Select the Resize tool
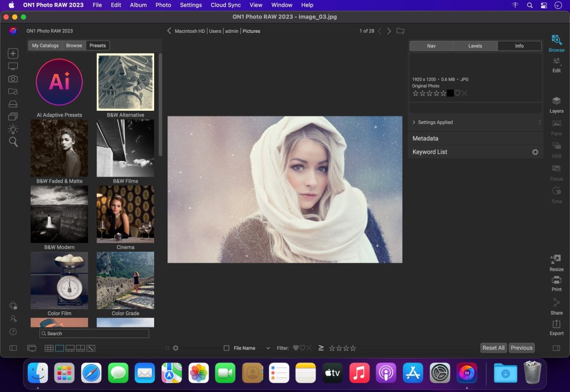 (x=556, y=262)
